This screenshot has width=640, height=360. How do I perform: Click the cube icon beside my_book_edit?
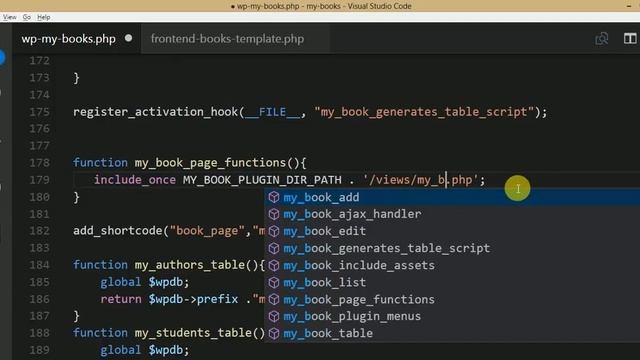274,231
